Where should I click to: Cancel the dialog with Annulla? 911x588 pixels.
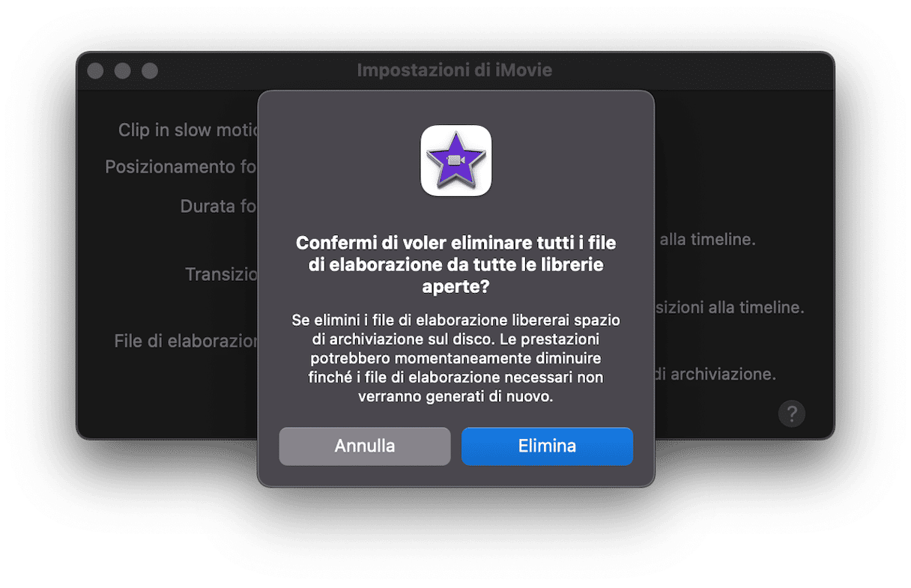365,446
